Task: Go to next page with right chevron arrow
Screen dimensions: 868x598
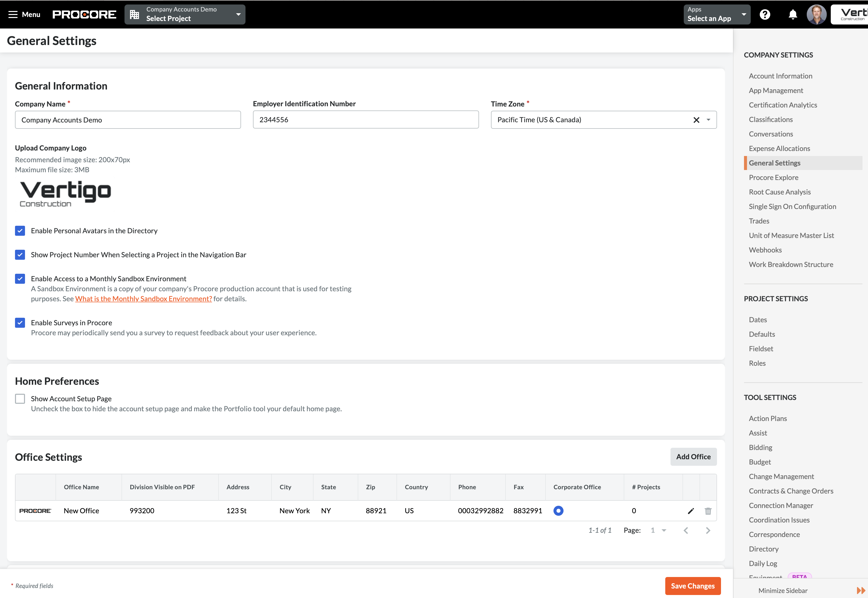Action: point(708,530)
